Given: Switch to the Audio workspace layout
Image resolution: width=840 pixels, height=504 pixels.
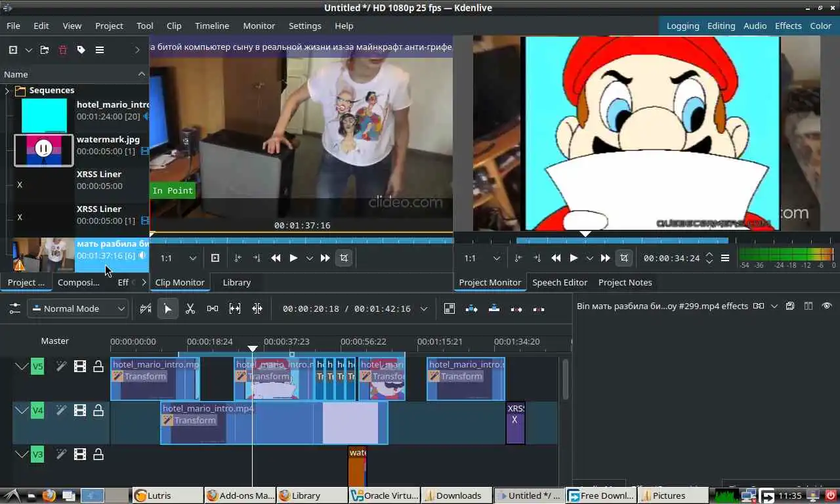Looking at the screenshot, I should 755,26.
